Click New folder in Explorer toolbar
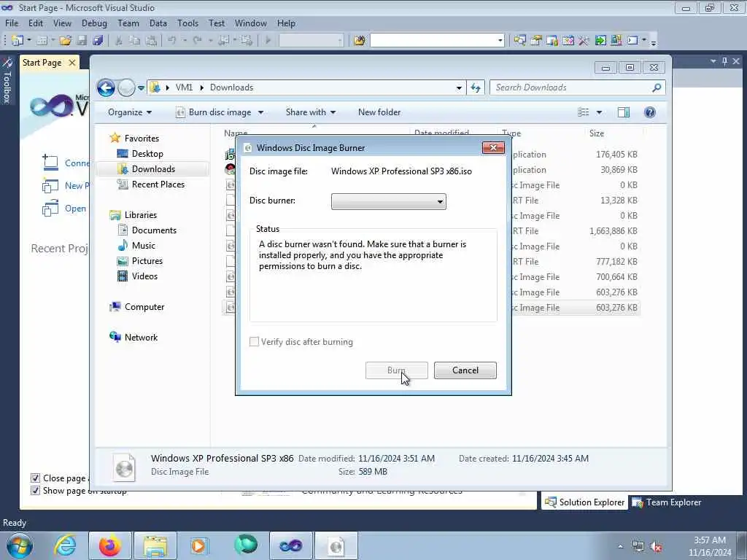The height and width of the screenshot is (560, 747). (x=379, y=112)
